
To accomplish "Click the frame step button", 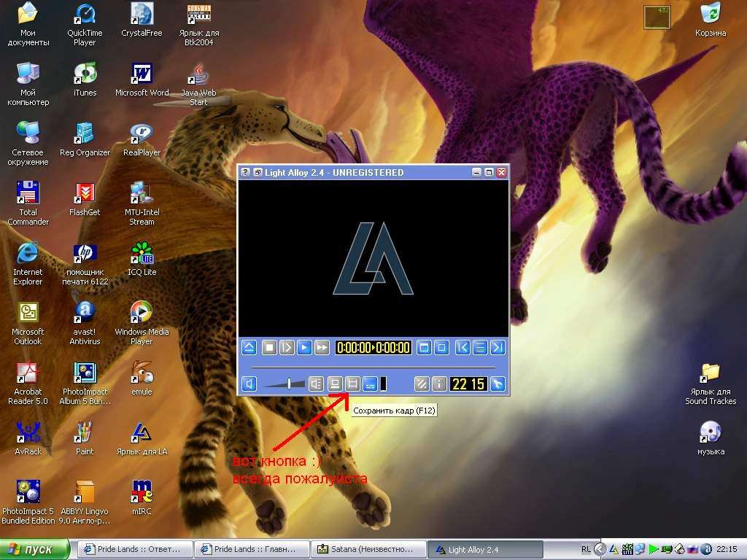I will click(287, 348).
